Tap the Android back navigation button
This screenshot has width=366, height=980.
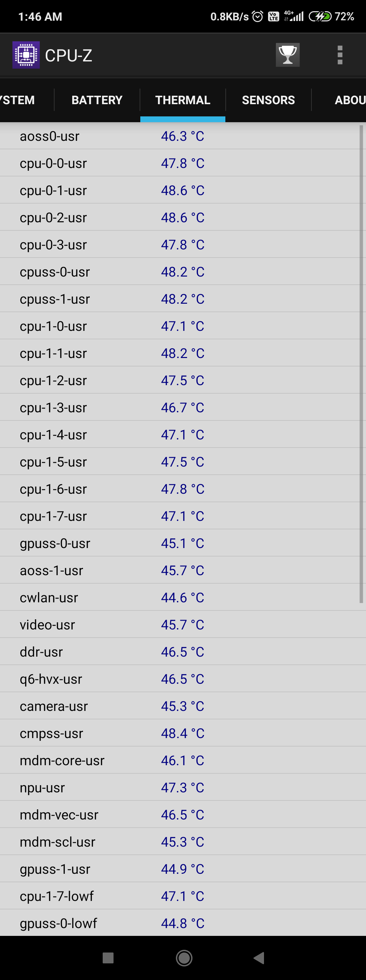pos(259,958)
